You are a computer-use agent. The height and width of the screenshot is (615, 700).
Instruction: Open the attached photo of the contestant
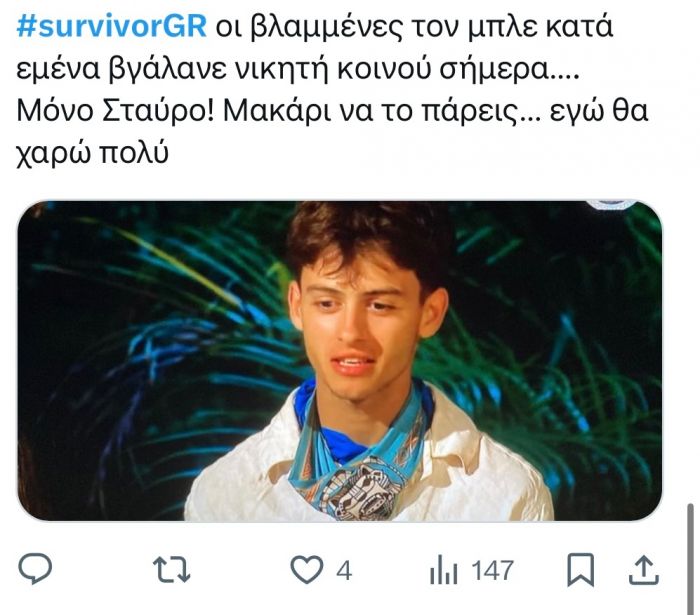coord(340,361)
